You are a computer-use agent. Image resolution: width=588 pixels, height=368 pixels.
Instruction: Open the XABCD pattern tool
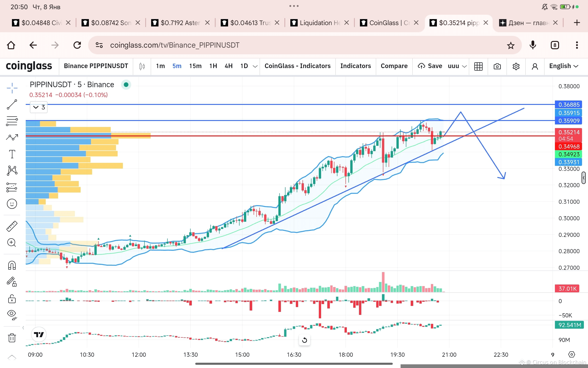(x=12, y=171)
